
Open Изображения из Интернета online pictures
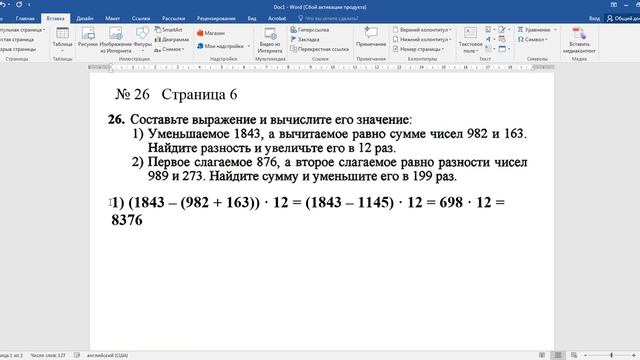(x=116, y=40)
